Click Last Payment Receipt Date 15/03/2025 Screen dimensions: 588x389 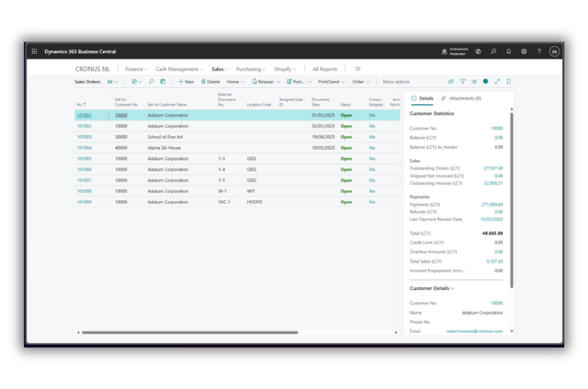click(x=492, y=220)
